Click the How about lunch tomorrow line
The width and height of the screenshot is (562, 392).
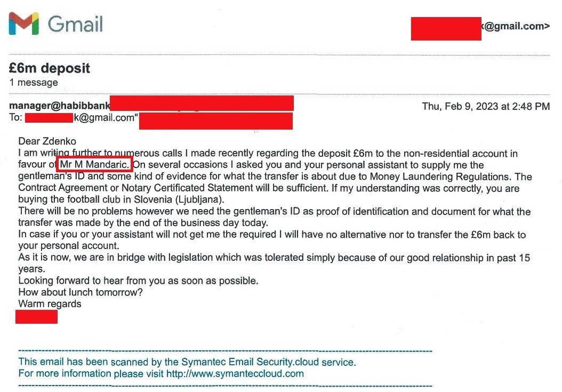pyautogui.click(x=81, y=292)
